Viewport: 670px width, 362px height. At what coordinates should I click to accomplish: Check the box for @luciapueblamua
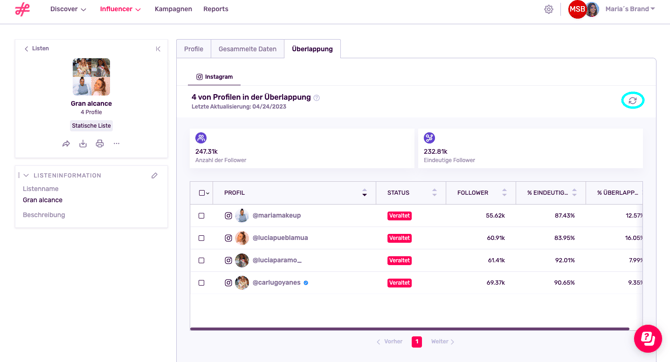click(201, 238)
